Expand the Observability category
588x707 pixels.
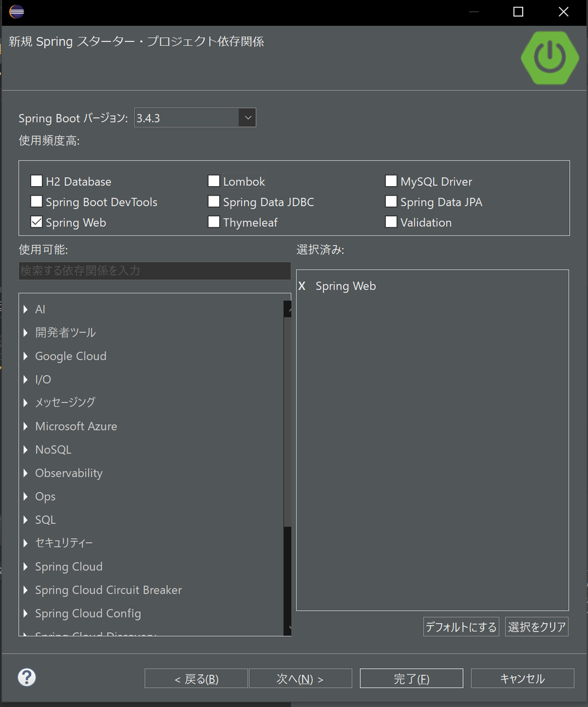26,473
